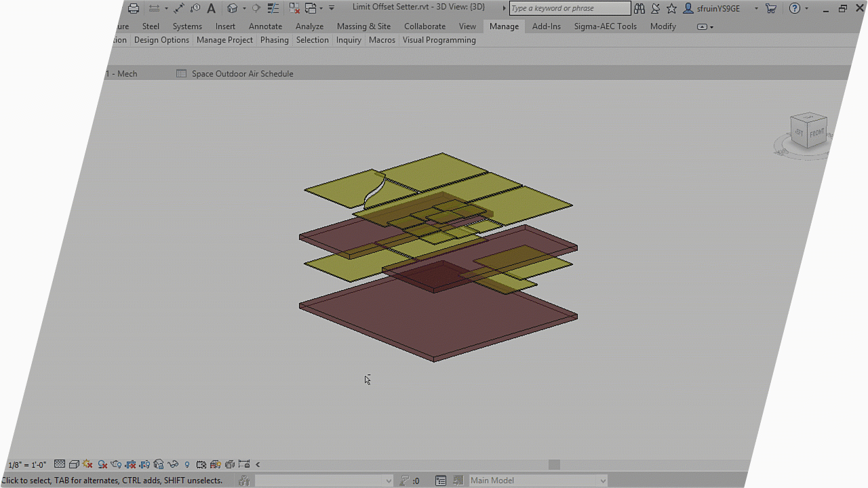Toggle the Reveal Constraints icon

(x=243, y=464)
